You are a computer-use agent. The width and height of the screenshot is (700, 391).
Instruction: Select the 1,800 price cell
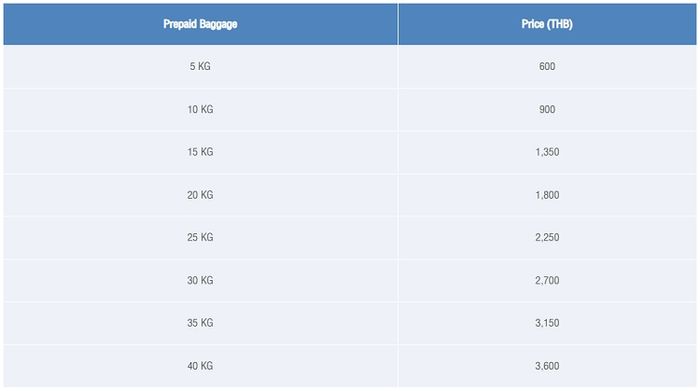click(547, 195)
